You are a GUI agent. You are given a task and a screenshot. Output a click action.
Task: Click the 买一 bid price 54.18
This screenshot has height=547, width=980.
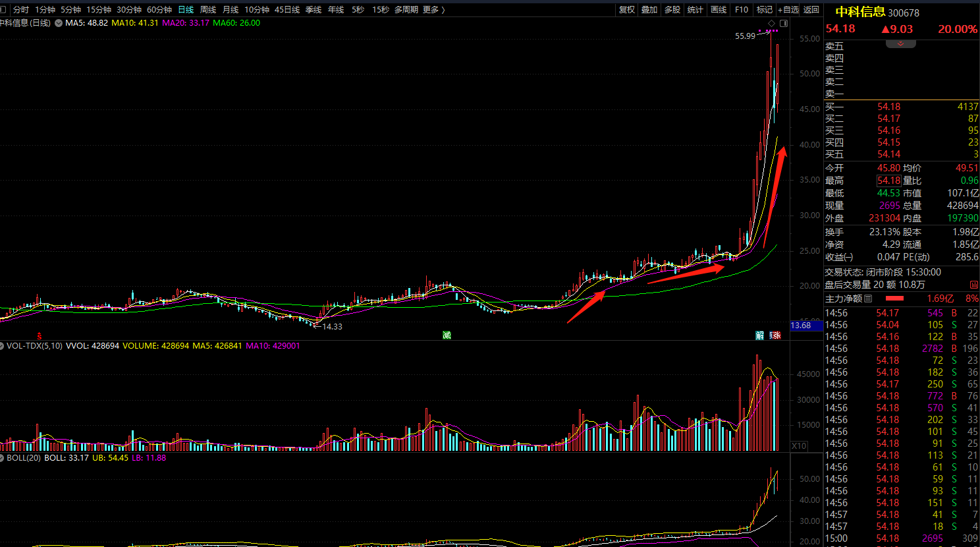tap(888, 107)
